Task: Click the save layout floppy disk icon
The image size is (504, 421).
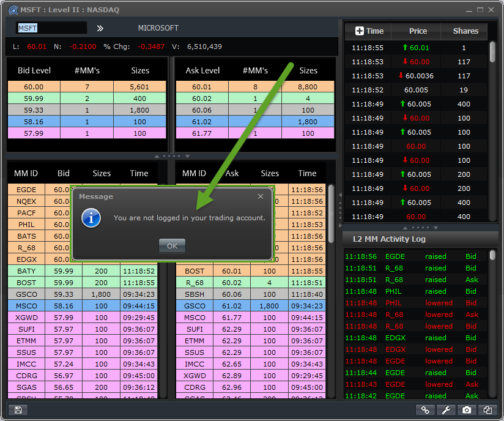Action: 18,410
